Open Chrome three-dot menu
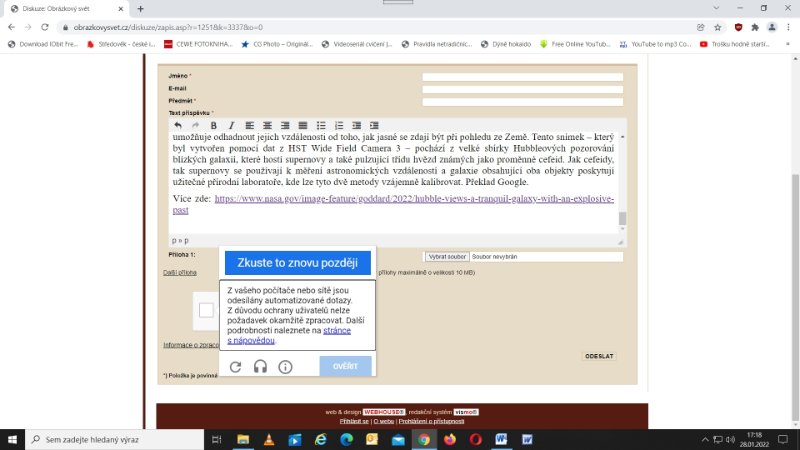 click(788, 27)
